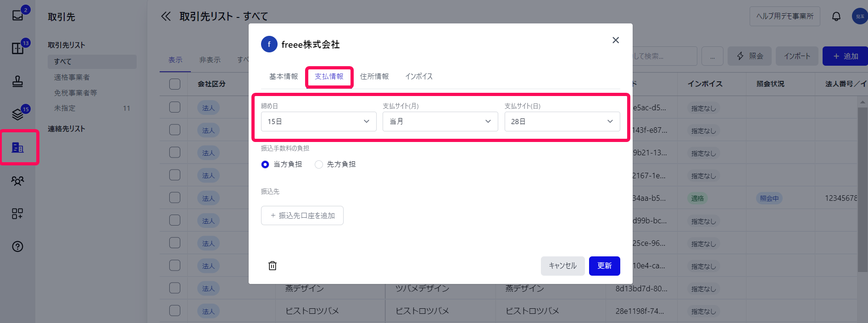Delete this partner with the trash icon
868x323 pixels.
pos(273,266)
